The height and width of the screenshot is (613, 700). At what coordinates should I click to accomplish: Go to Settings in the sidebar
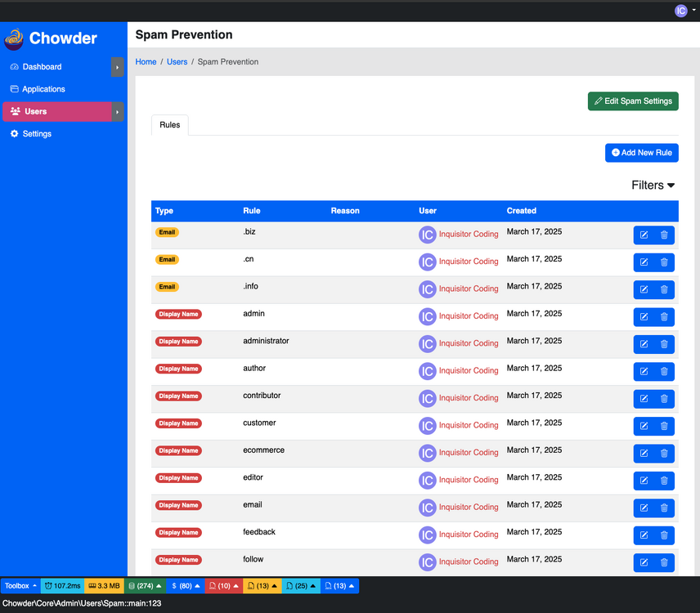click(37, 134)
